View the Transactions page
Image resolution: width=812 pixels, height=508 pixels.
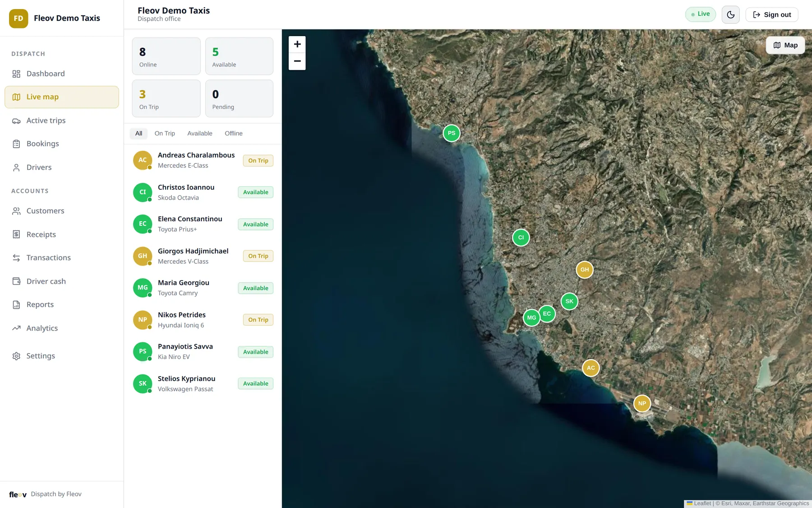62,258
